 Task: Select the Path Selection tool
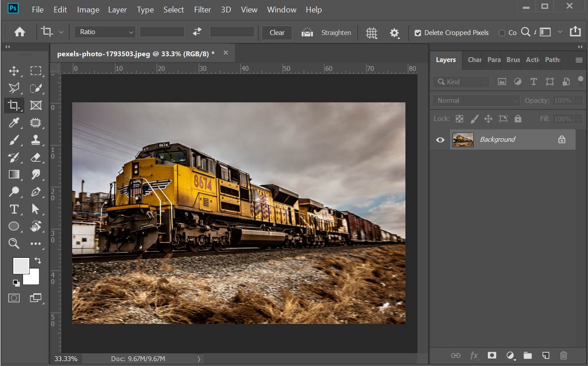click(x=35, y=209)
